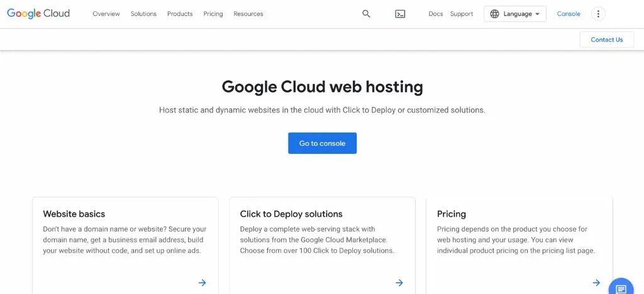The width and height of the screenshot is (644, 294).
Task: Follow the arrow on Website basics card
Action: point(203,283)
